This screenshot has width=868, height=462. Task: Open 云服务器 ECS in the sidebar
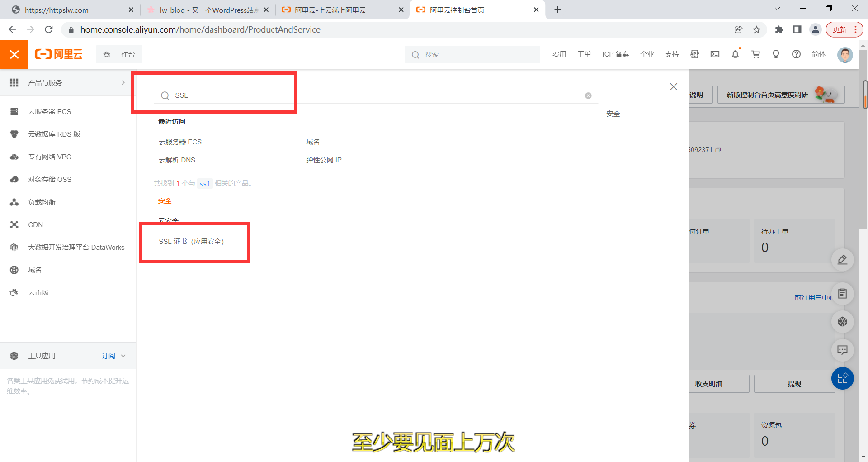50,111
